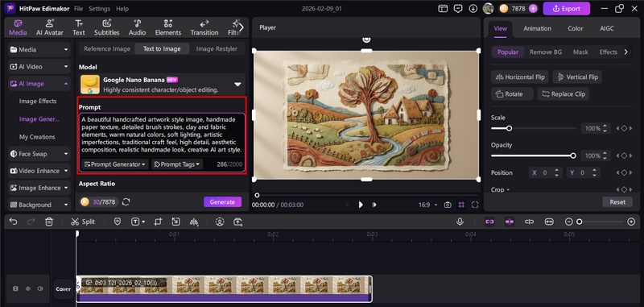
Task: Open the AI Avatar panel
Action: tap(50, 27)
